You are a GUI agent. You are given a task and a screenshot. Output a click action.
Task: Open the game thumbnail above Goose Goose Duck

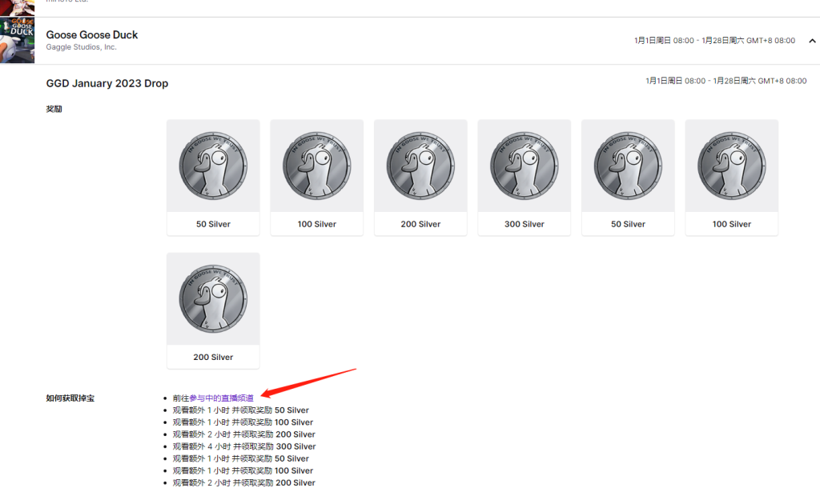click(x=17, y=7)
